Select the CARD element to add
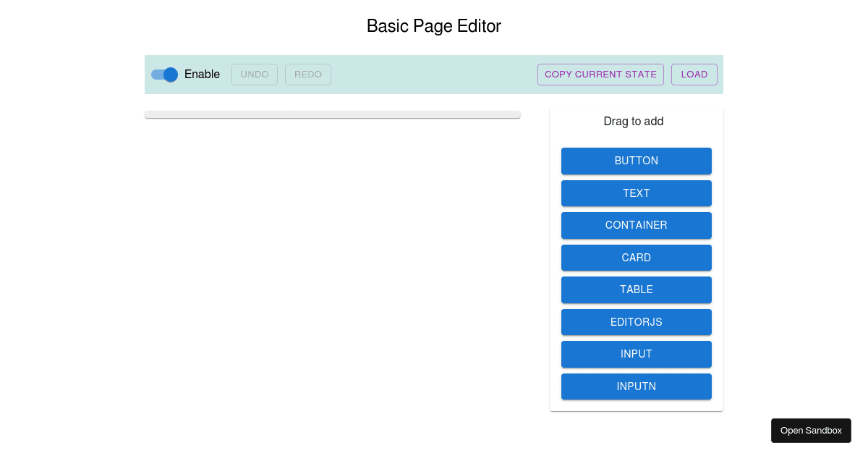The image size is (868, 456). click(637, 258)
